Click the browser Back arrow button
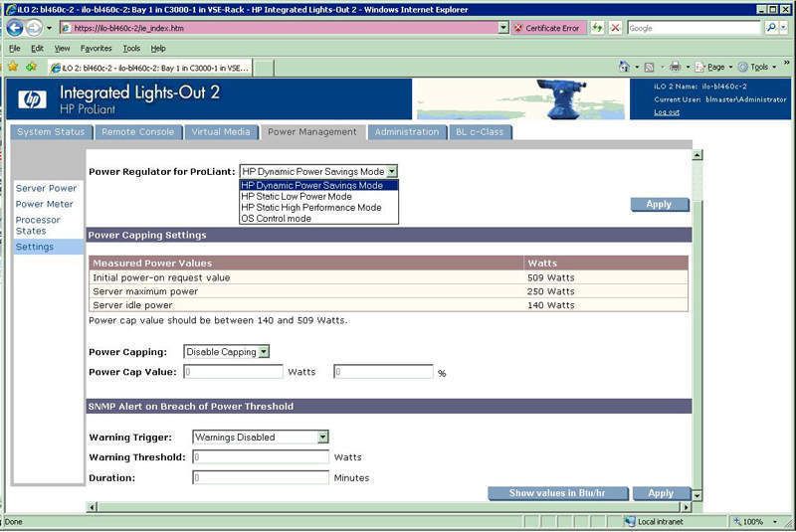 15,28
